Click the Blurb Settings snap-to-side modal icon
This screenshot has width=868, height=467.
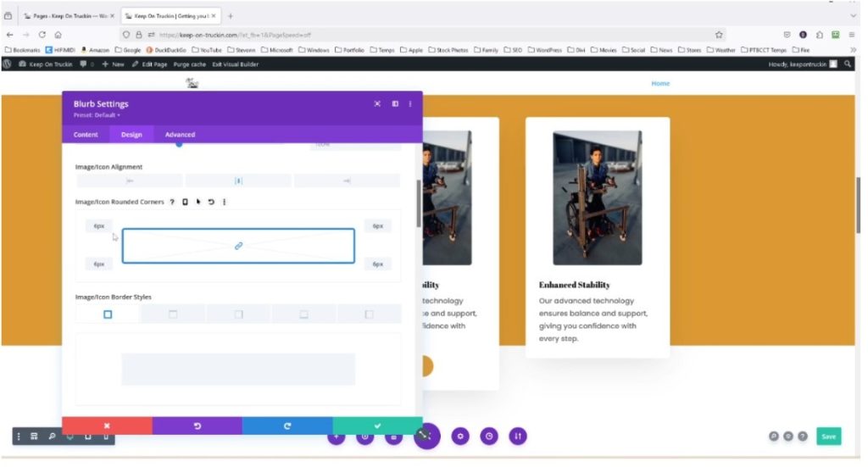[395, 104]
